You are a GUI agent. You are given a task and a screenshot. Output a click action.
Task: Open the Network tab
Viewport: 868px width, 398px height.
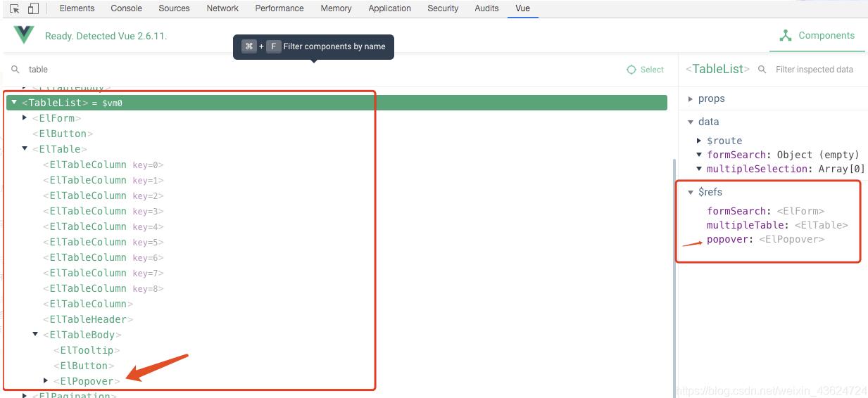(x=222, y=8)
